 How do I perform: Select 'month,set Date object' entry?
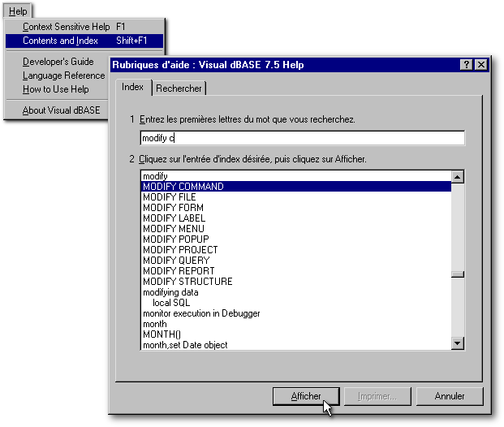(x=296, y=345)
